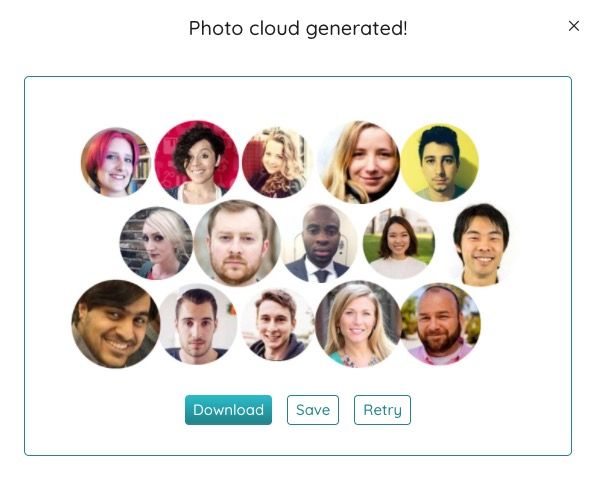Select the young man in dark hoodie photo
This screenshot has height=481, width=596.
pyautogui.click(x=277, y=324)
